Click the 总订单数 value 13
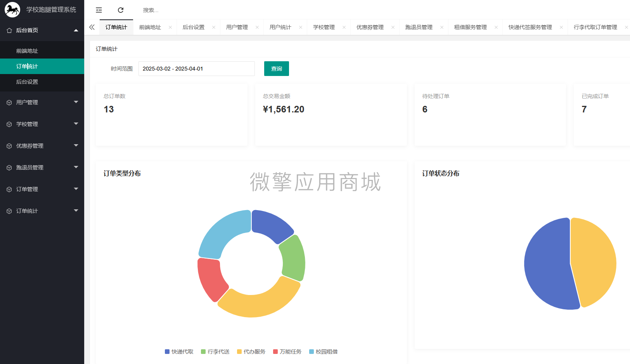 [109, 109]
